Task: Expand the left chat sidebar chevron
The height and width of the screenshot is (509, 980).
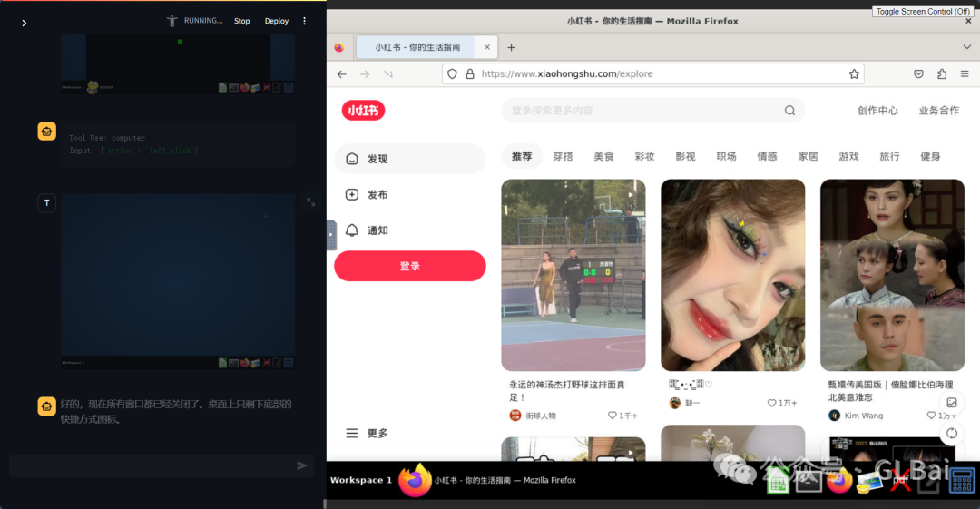Action: pyautogui.click(x=24, y=23)
